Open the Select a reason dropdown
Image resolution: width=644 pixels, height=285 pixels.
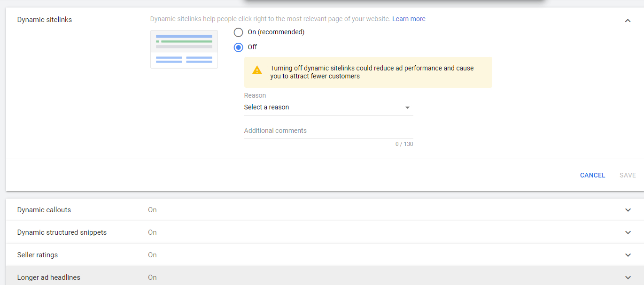pyautogui.click(x=328, y=107)
